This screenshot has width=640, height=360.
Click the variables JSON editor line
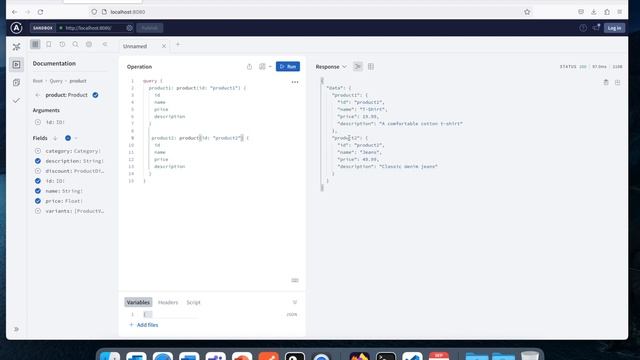212,314
